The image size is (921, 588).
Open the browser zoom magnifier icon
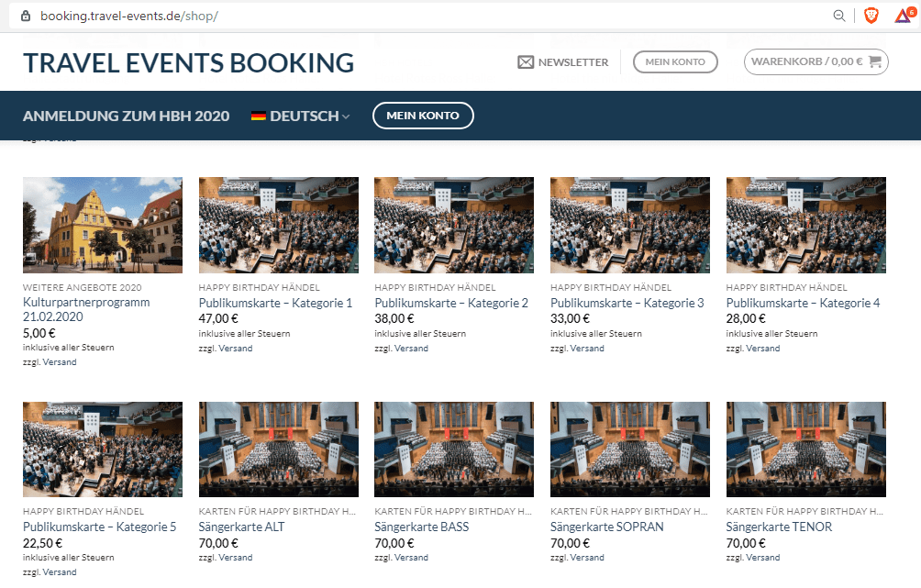(839, 16)
